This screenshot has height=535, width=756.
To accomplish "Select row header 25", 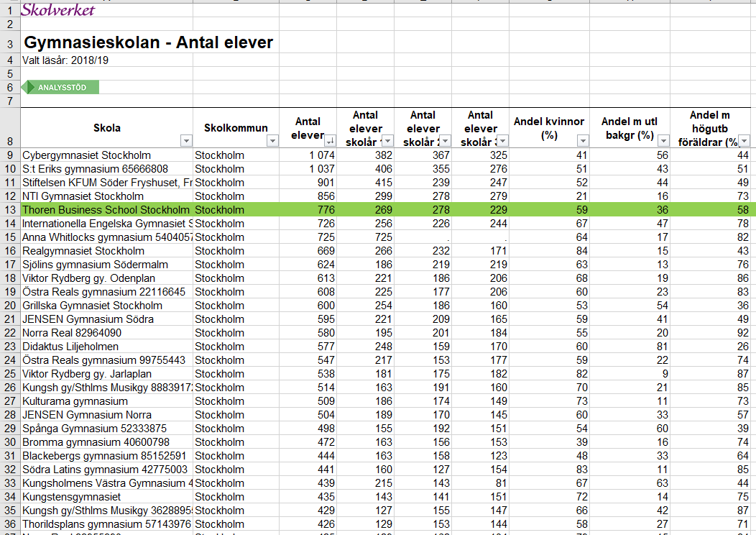I will (x=10, y=374).
